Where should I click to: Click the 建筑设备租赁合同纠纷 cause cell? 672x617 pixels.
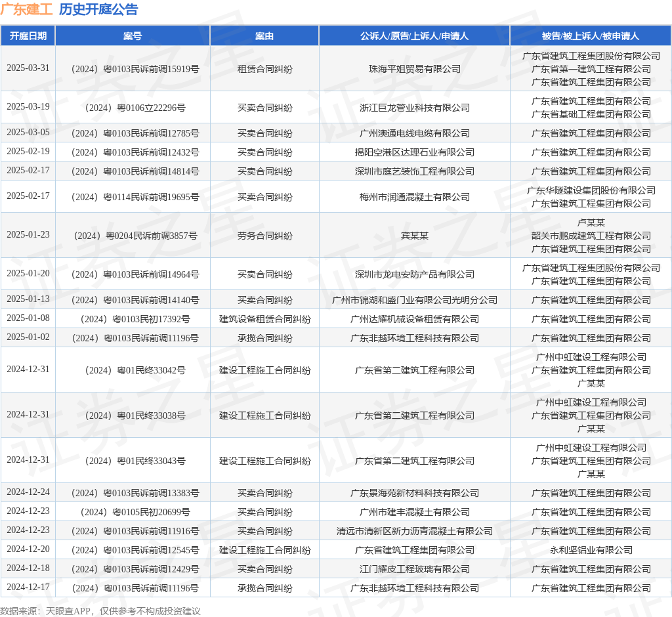(x=265, y=319)
